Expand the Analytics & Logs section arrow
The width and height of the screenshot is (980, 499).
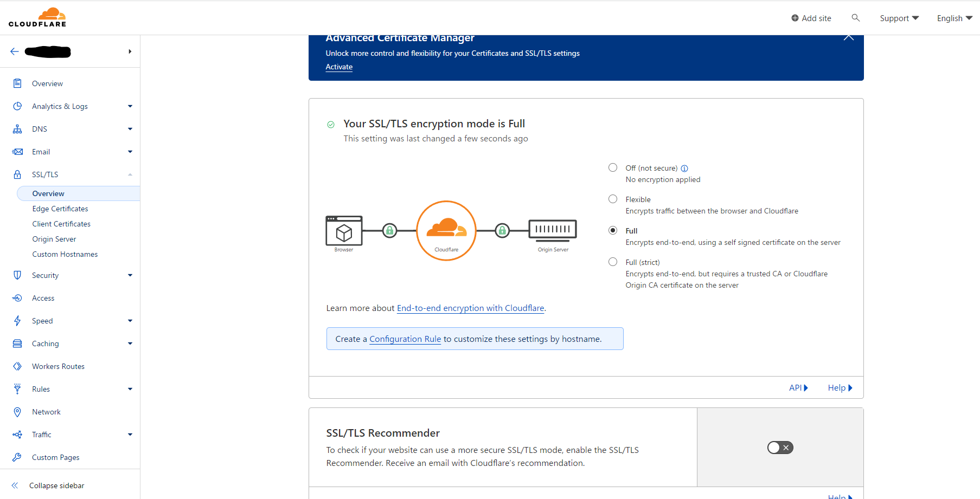point(130,106)
